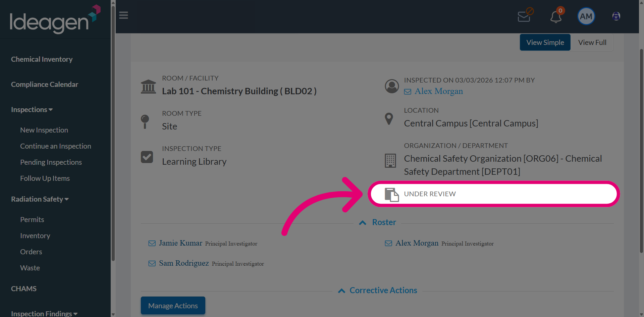Screen dimensions: 644x317
Task: Expand the Inspections sidebar menu
Action: (x=32, y=110)
